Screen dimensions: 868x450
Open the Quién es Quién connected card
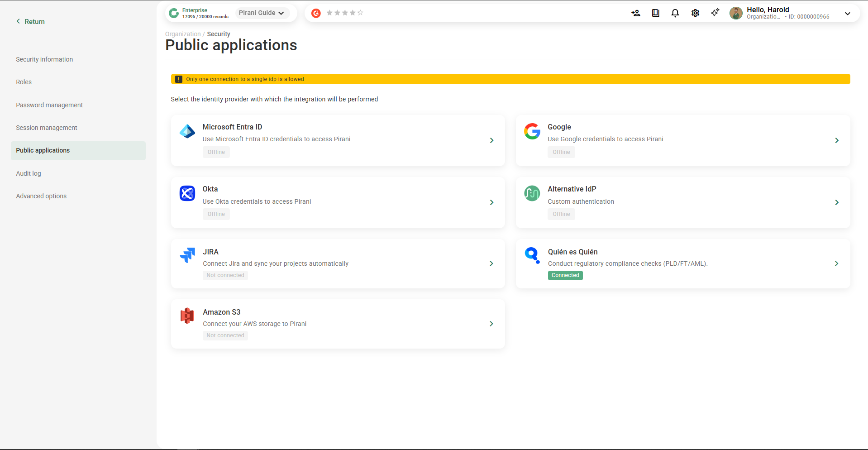coord(682,263)
